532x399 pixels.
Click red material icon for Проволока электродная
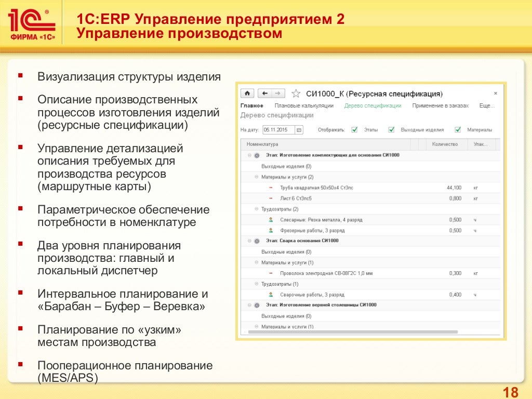tap(271, 273)
